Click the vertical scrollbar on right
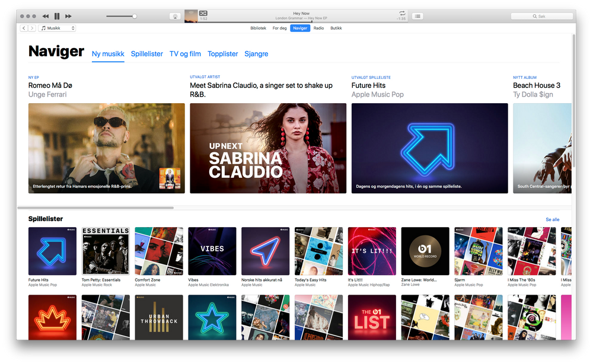 [x=573, y=100]
